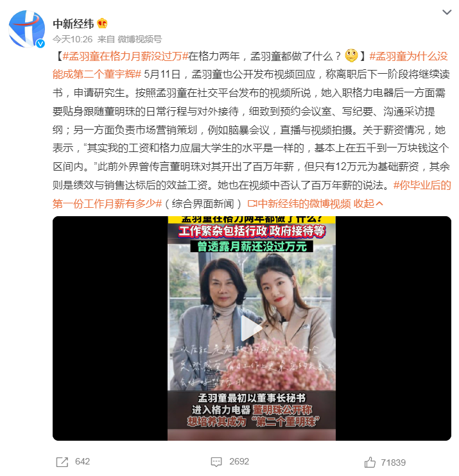This screenshot has height=476, width=459.
Task: Open the comments bubble icon
Action: pyautogui.click(x=216, y=462)
